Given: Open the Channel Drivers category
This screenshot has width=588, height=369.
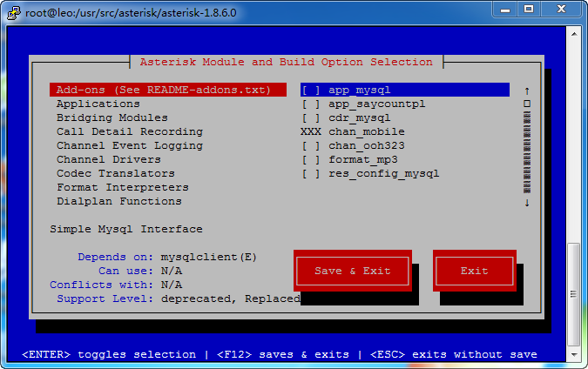Looking at the screenshot, I should coord(109,159).
